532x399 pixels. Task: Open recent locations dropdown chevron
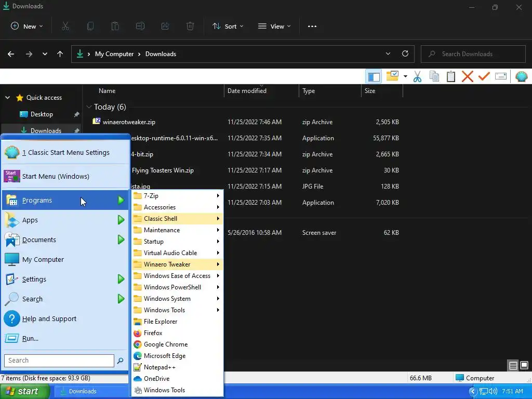tap(45, 54)
